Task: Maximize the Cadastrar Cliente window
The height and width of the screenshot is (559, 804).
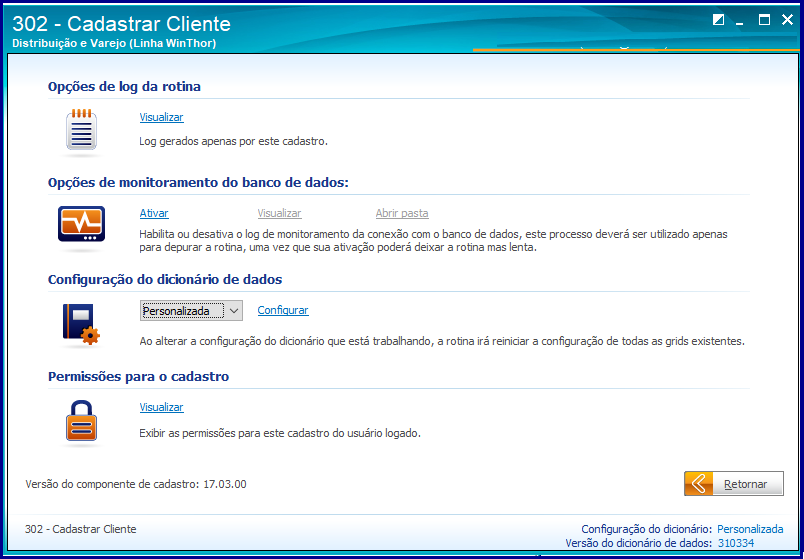Action: point(764,20)
